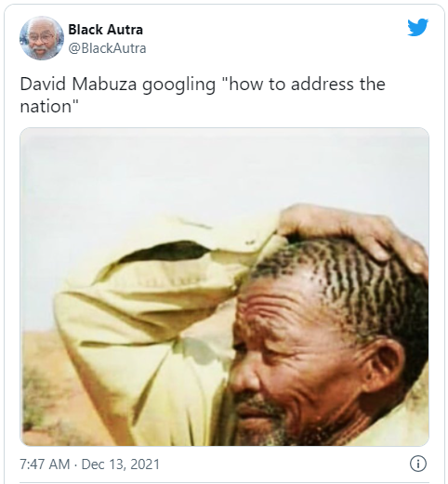This screenshot has height=484, width=448.
Task: Click the word nation in tweet text
Action: tap(46, 107)
